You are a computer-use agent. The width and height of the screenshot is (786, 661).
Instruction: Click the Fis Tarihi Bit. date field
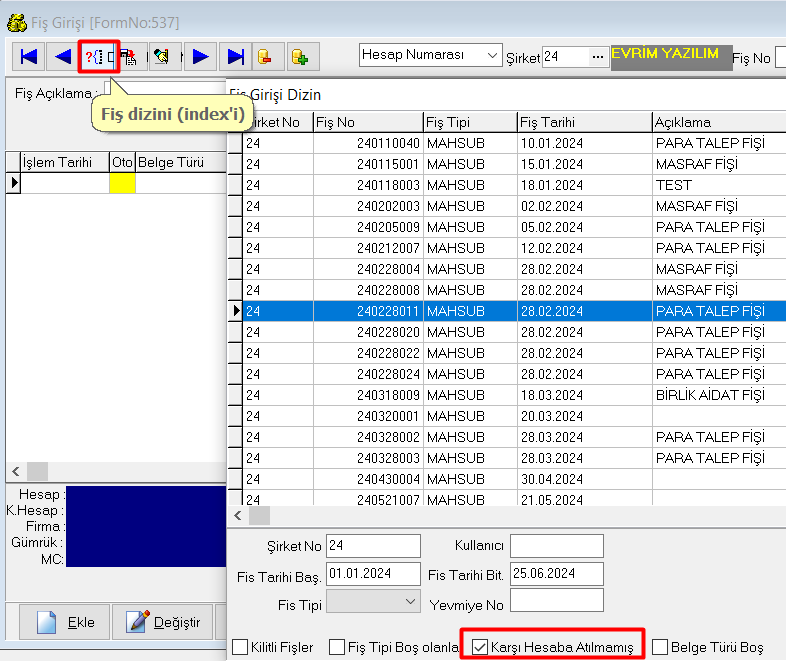point(556,574)
